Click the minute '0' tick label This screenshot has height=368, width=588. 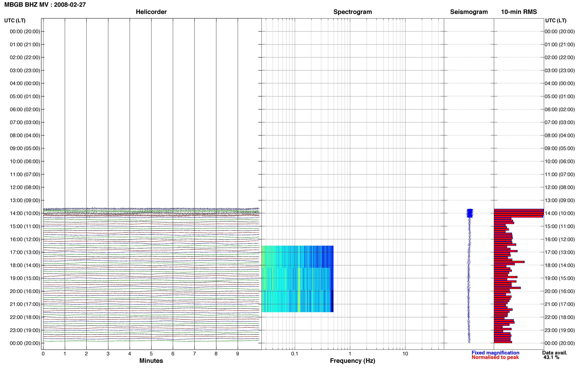[43, 354]
